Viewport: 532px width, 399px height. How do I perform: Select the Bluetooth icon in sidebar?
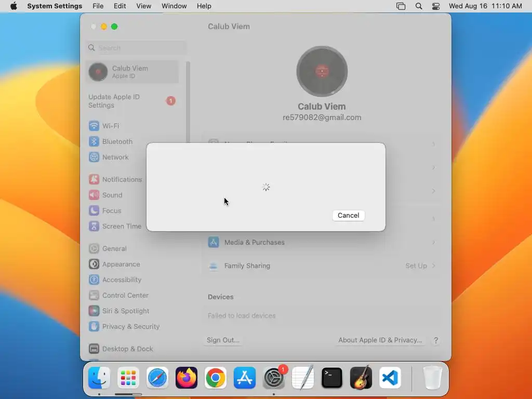point(94,141)
